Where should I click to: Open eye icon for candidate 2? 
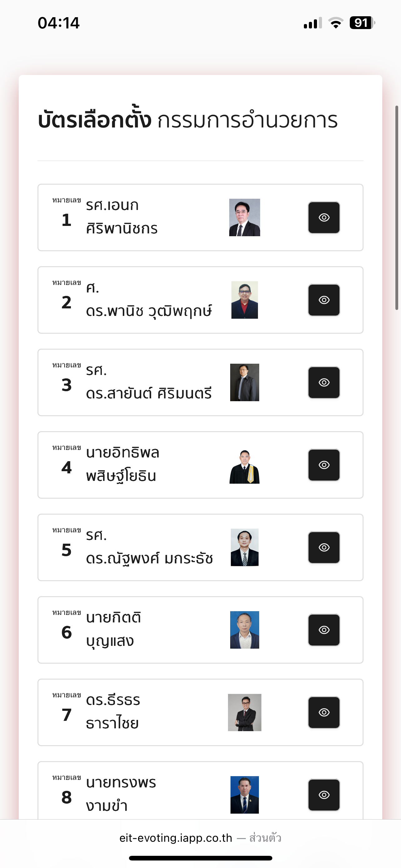324,300
